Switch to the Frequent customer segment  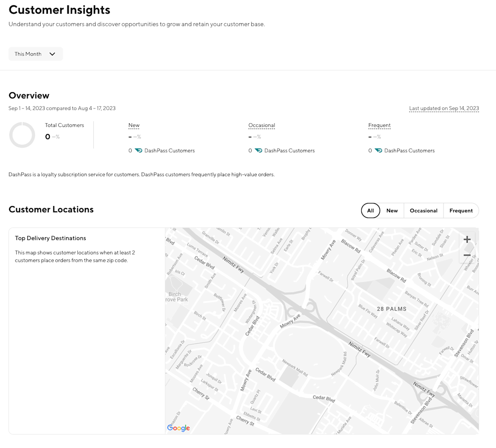tap(461, 211)
